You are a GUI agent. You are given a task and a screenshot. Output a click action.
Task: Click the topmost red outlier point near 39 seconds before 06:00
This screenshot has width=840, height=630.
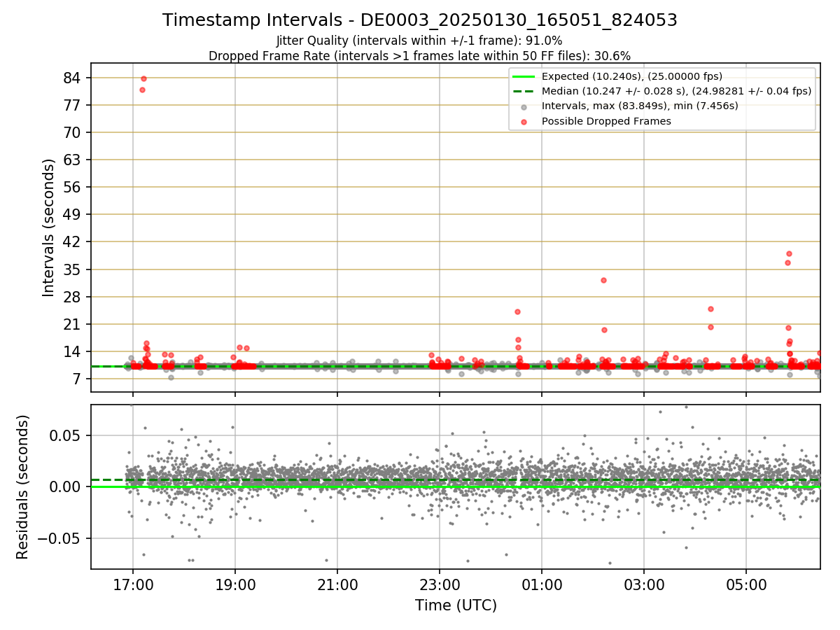point(789,253)
